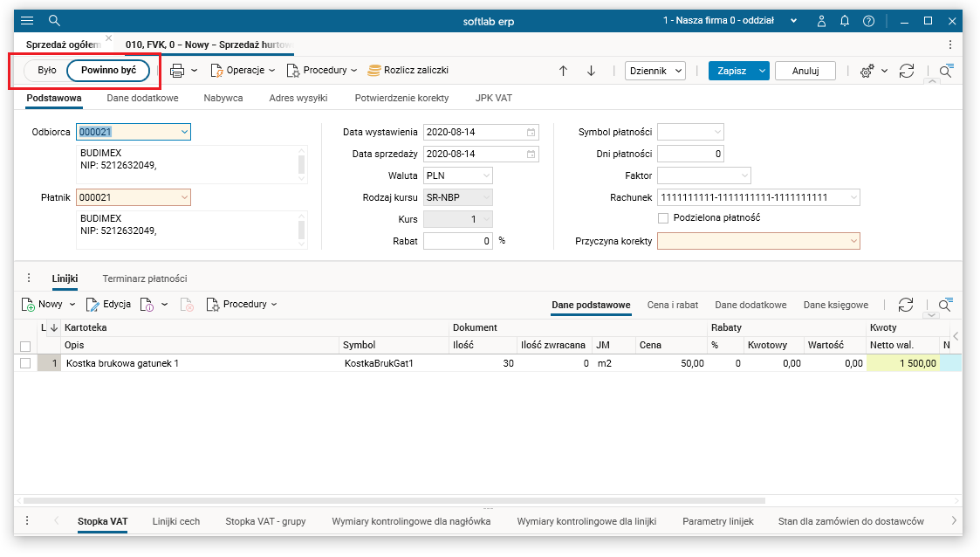Expand the Płatnik dropdown

pyautogui.click(x=184, y=197)
